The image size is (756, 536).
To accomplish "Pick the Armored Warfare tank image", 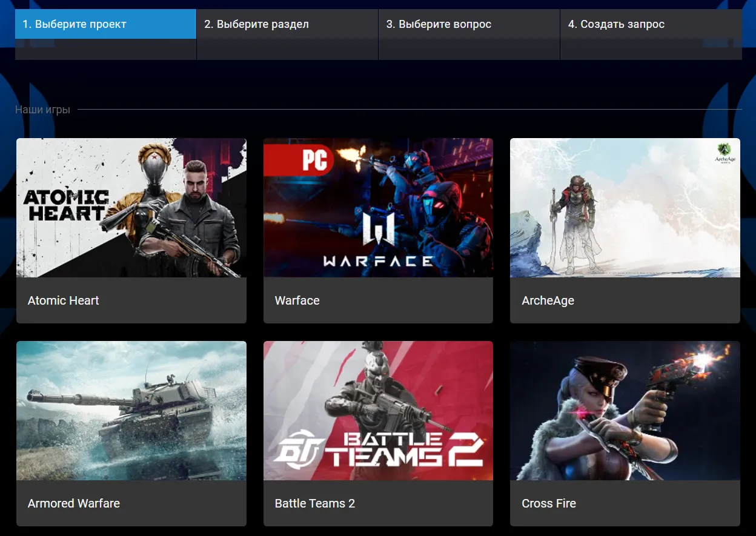I will click(x=131, y=411).
